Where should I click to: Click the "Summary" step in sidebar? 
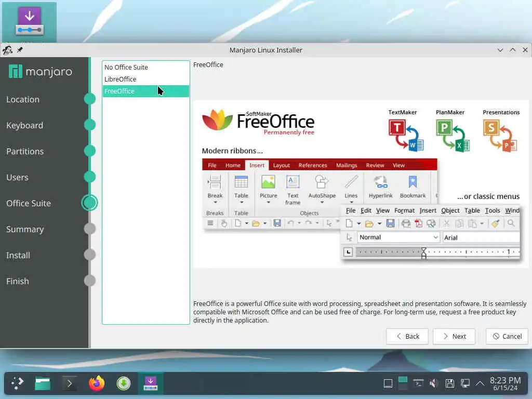pos(25,229)
